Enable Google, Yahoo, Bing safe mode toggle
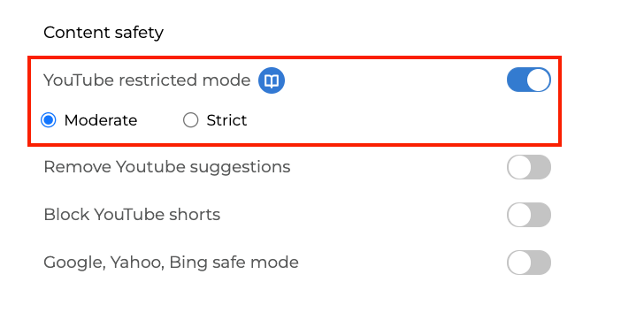The height and width of the screenshot is (320, 644). [529, 263]
